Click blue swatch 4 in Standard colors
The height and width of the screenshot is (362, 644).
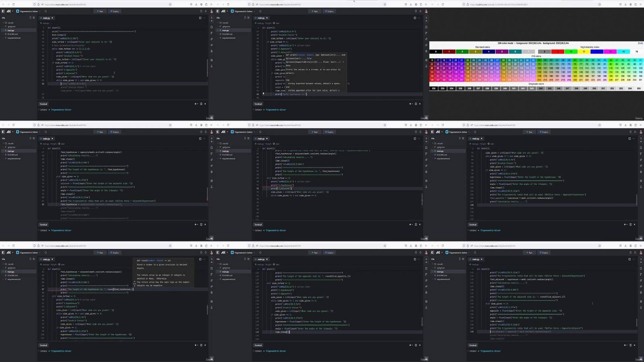[x=489, y=52]
